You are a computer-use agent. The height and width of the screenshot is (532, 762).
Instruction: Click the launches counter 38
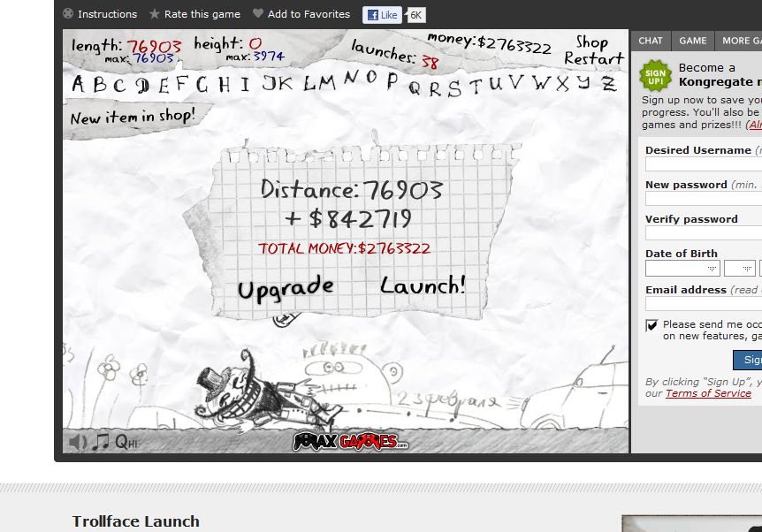pos(431,62)
